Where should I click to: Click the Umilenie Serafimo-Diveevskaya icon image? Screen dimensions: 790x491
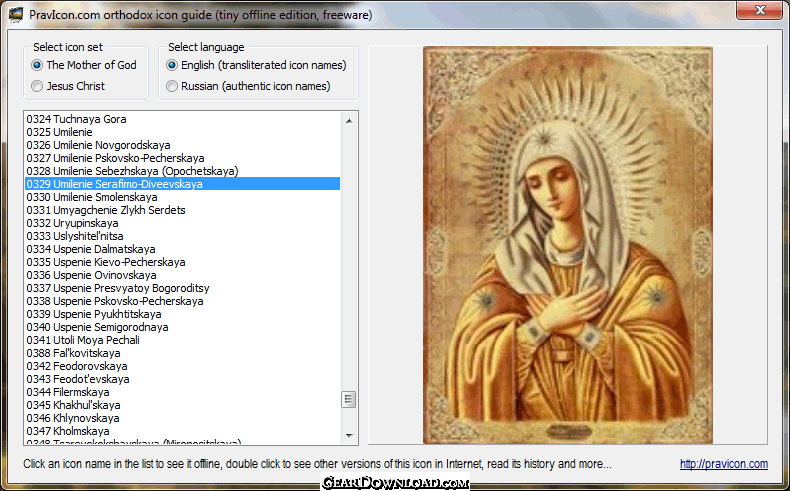pos(568,245)
